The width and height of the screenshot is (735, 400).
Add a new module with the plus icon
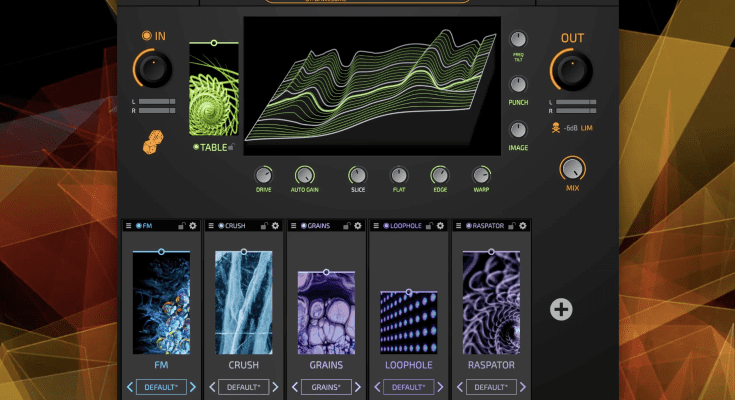(x=561, y=309)
